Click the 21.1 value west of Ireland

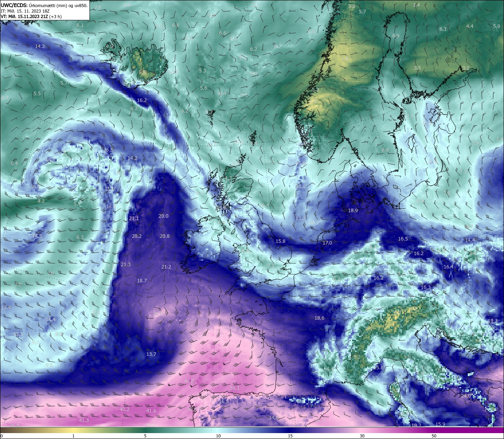pyautogui.click(x=134, y=219)
